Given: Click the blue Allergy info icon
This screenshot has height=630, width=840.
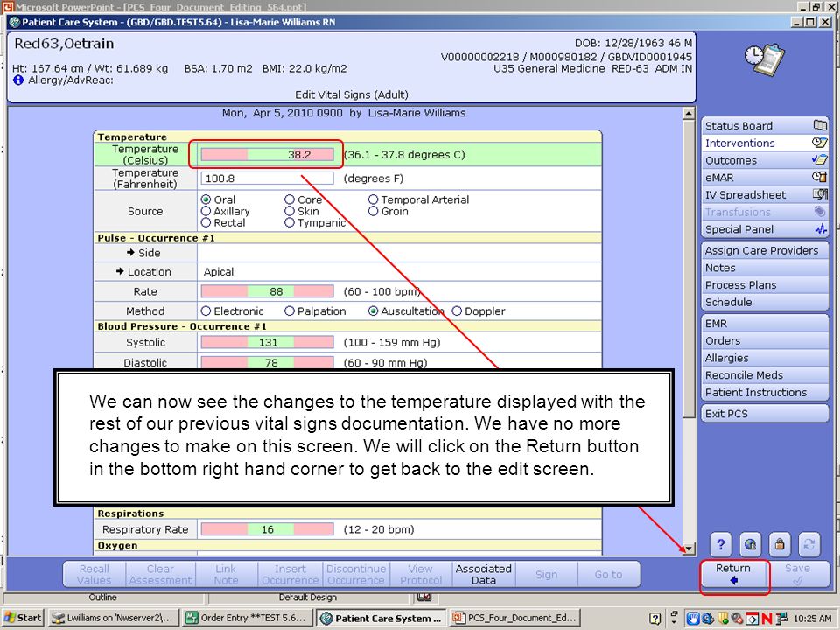Looking at the screenshot, I should coord(18,80).
